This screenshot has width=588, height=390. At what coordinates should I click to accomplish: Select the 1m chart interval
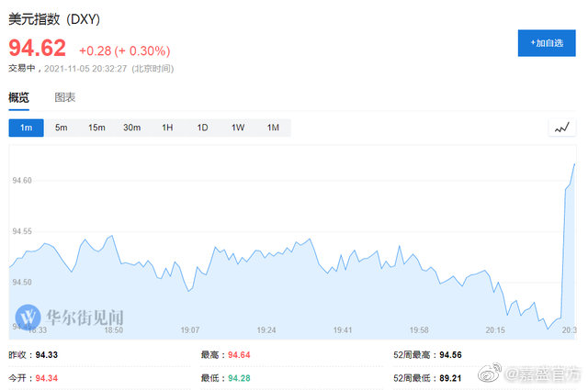tap(26, 128)
